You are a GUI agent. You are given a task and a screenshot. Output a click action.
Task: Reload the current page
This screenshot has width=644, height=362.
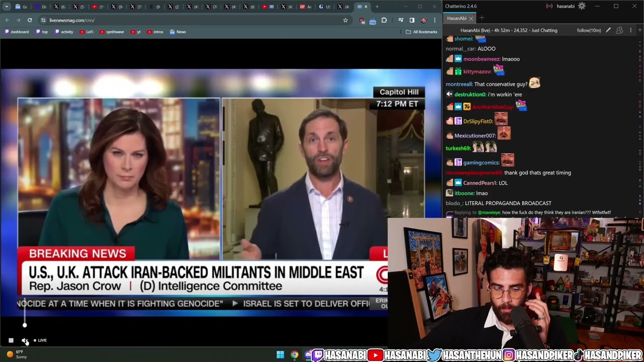pos(30,20)
